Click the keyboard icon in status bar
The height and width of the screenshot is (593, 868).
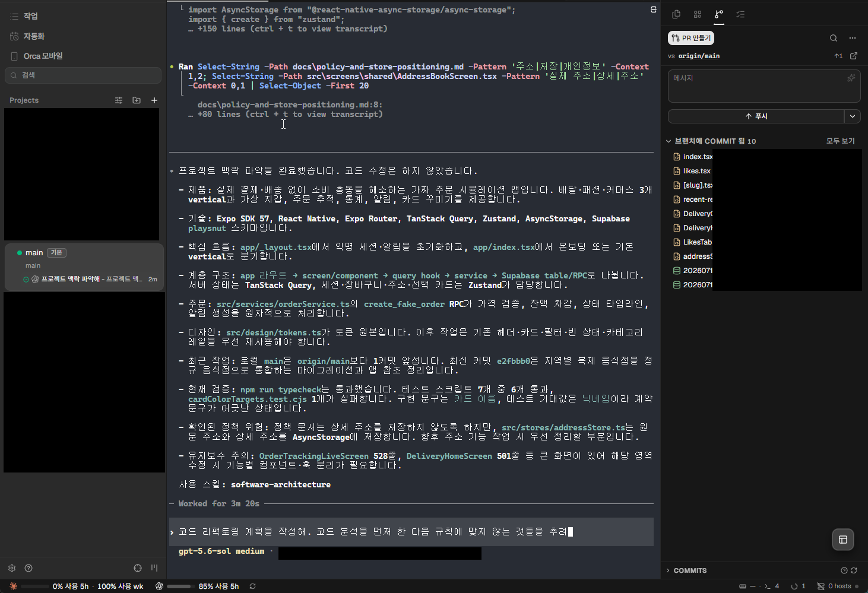(743, 586)
